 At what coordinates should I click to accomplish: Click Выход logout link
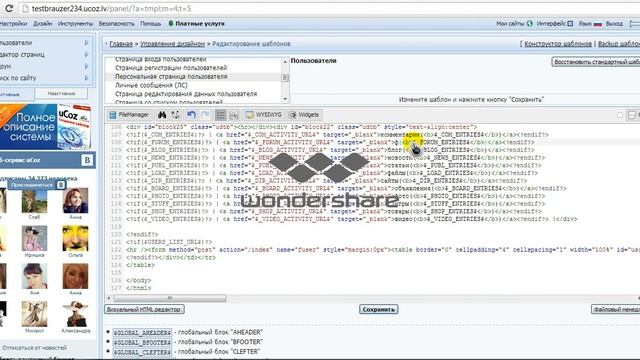pos(614,24)
